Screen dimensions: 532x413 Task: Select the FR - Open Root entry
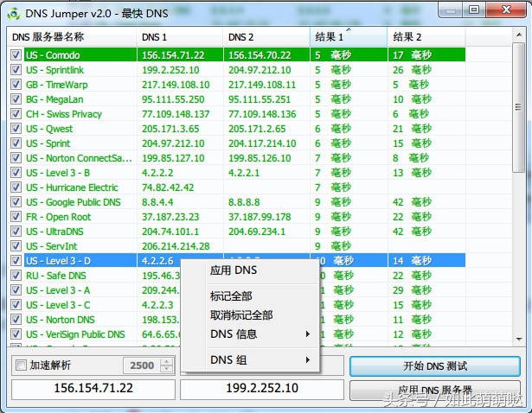58,217
